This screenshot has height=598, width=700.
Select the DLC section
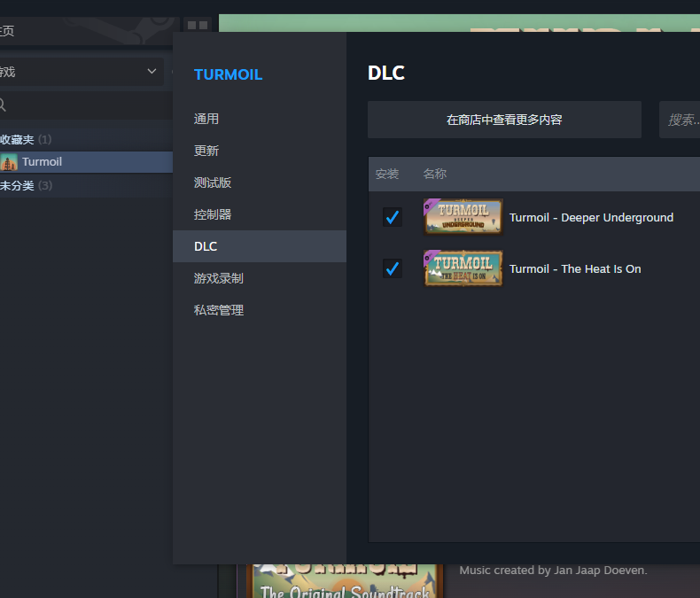coord(260,246)
